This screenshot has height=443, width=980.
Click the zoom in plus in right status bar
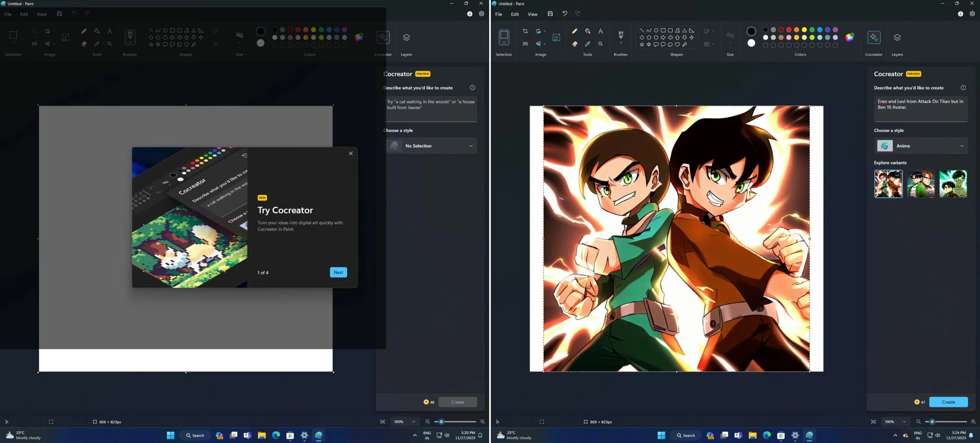(973, 422)
